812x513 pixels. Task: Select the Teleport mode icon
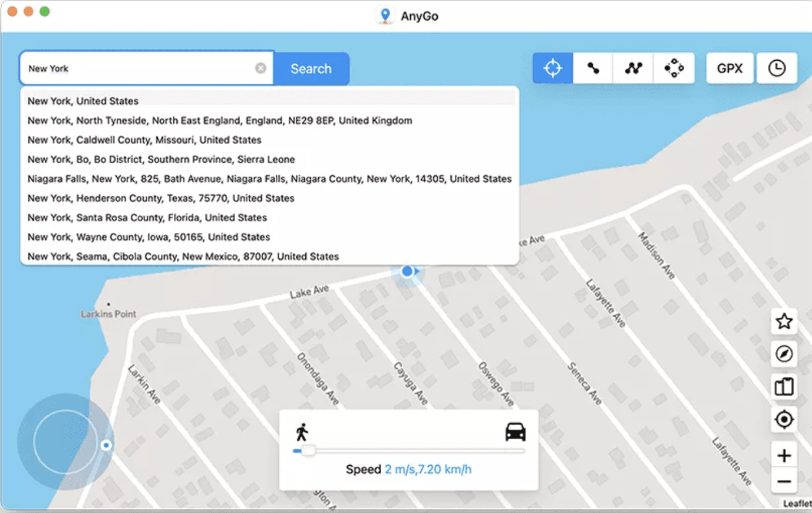tap(552, 68)
